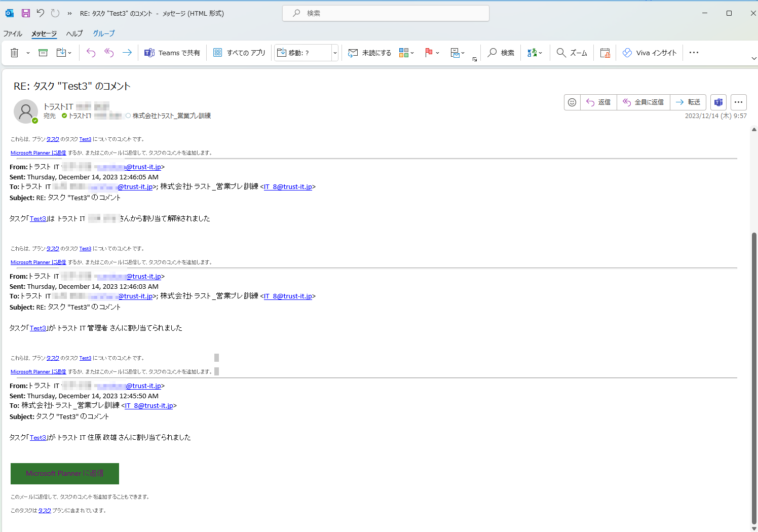The height and width of the screenshot is (532, 758).
Task: Click the received date 2023/12/14 (木) 9:57
Action: coord(715,116)
